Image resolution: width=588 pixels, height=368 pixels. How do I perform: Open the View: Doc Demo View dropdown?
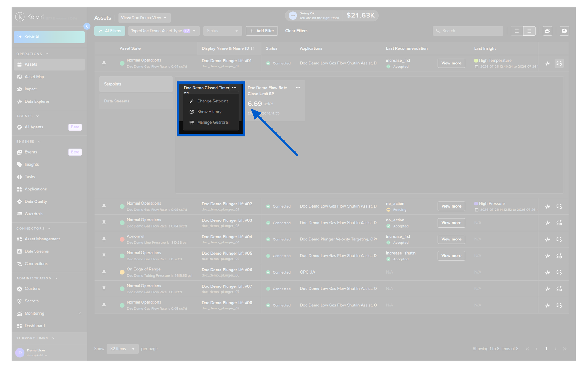tap(144, 18)
